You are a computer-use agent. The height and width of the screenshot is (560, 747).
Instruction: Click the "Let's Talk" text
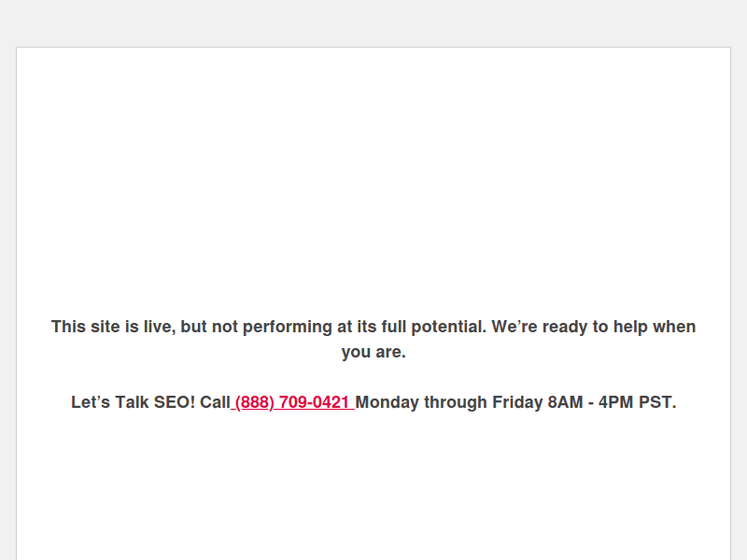pos(110,402)
